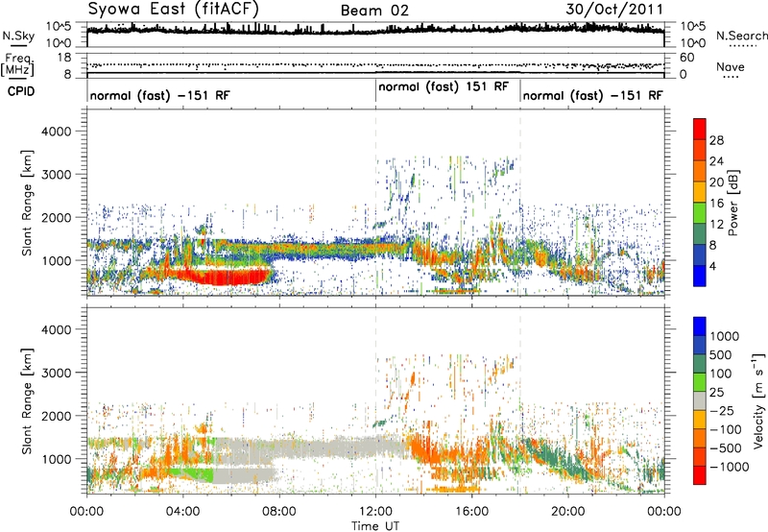Click the '20:00' time tick label

click(567, 512)
